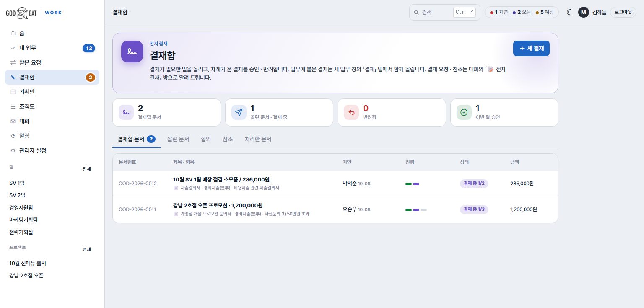Switch to the 올린 문서 tab
Image resolution: width=644 pixels, height=308 pixels.
coord(178,139)
